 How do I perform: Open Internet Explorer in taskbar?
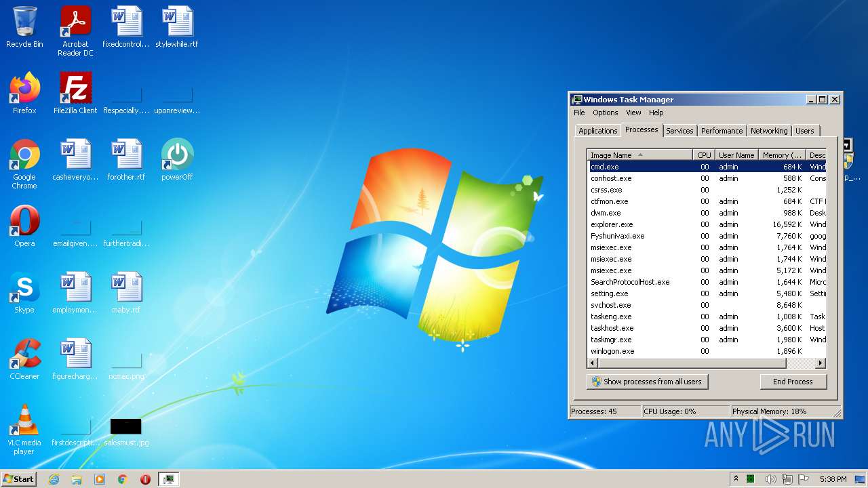(x=54, y=479)
